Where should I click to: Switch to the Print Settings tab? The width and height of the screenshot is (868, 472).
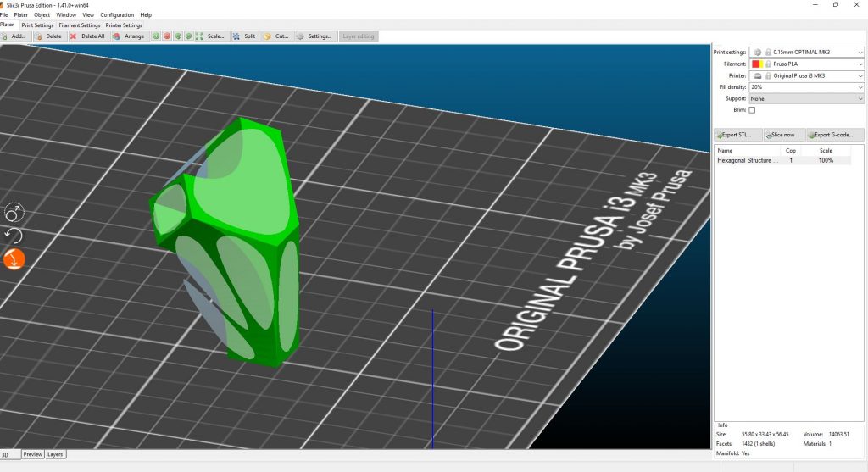coord(37,25)
